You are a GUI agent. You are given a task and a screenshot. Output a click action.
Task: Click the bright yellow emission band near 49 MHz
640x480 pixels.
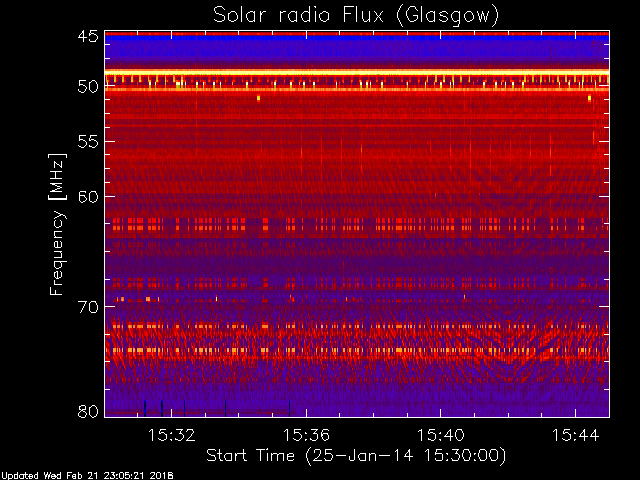coord(357,73)
